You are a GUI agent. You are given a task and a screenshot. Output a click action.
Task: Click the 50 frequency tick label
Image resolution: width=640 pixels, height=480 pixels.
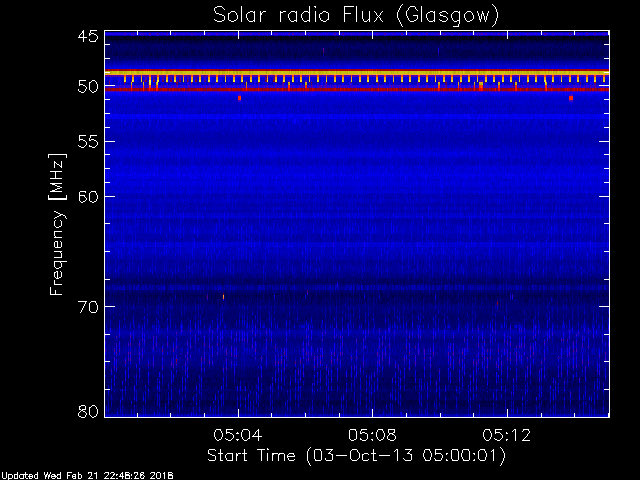(x=88, y=87)
